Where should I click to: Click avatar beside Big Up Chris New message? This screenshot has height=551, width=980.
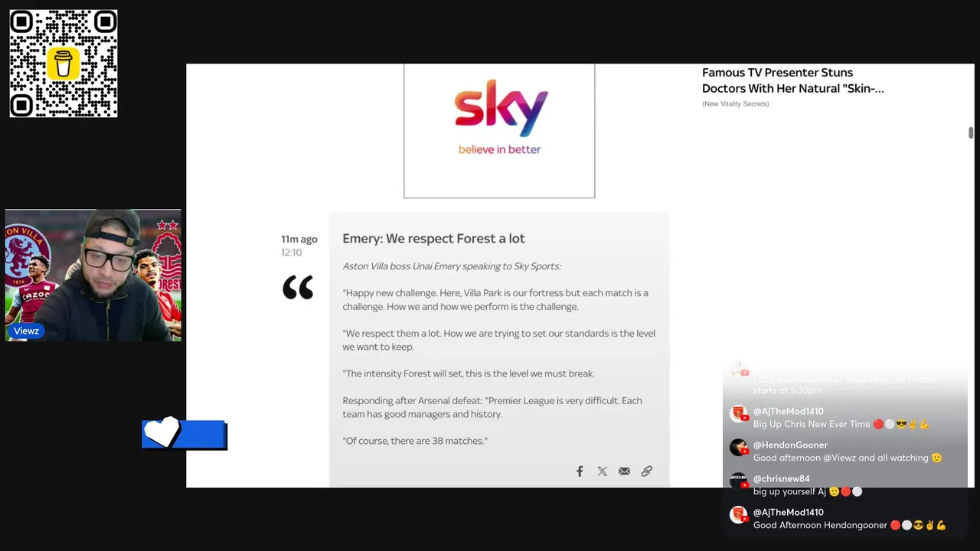738,414
